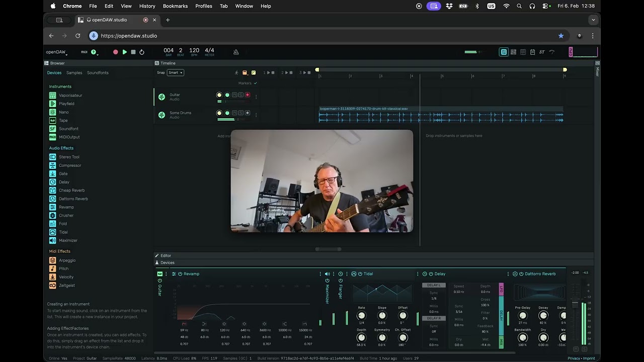Click the Tidal Rate knob
Viewport: 644px width, 362px height.
click(361, 316)
